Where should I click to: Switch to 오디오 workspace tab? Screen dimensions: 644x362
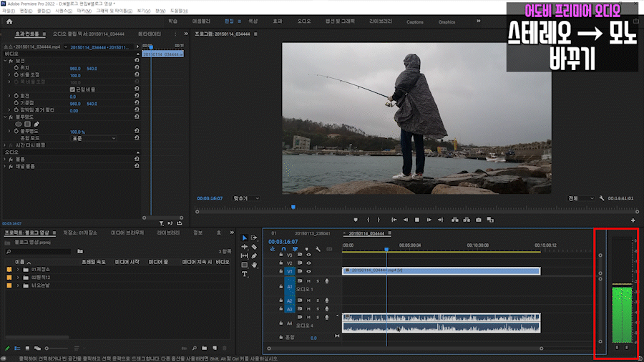[x=304, y=21]
